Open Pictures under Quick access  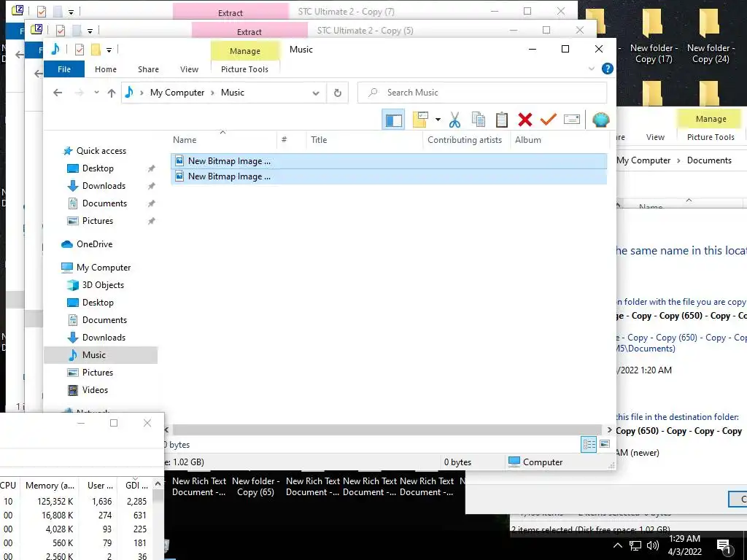(x=97, y=221)
